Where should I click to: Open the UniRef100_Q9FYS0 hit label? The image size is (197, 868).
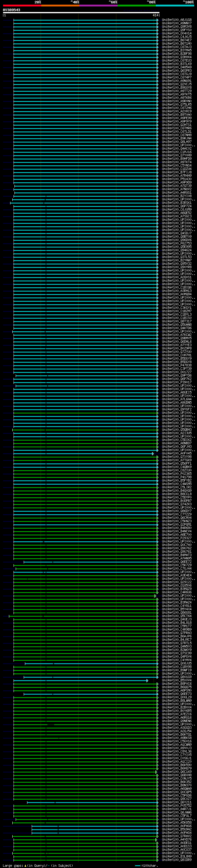click(x=176, y=30)
